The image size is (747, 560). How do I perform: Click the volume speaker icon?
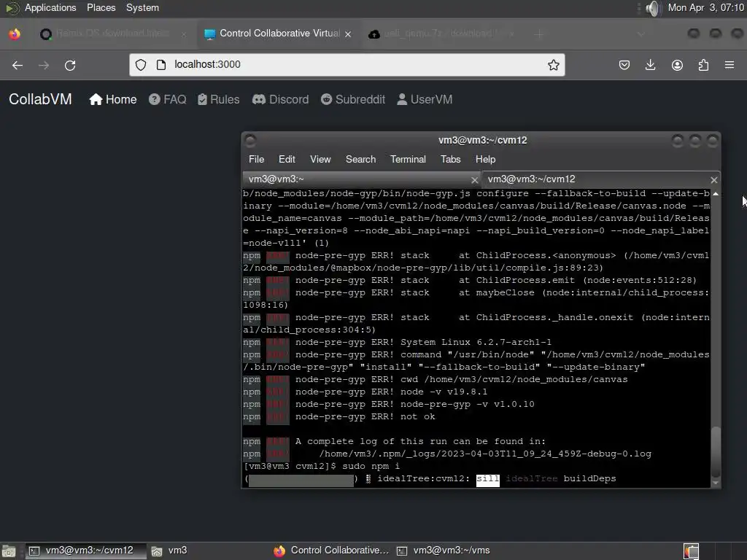653,8
